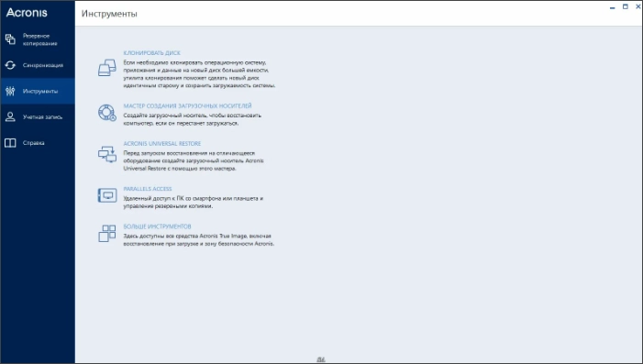Click the account person icon

tap(10, 116)
